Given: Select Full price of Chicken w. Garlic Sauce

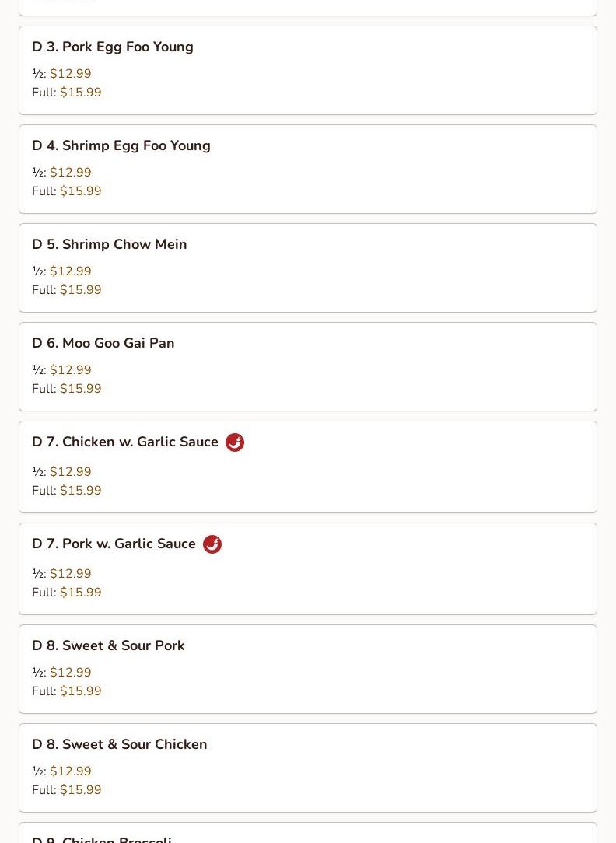Looking at the screenshot, I should pos(81,490).
